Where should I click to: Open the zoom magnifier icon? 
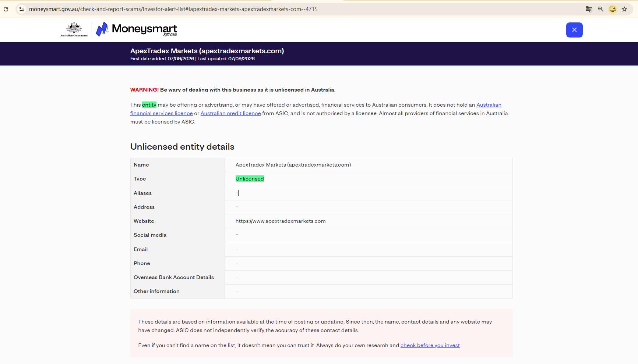(600, 9)
